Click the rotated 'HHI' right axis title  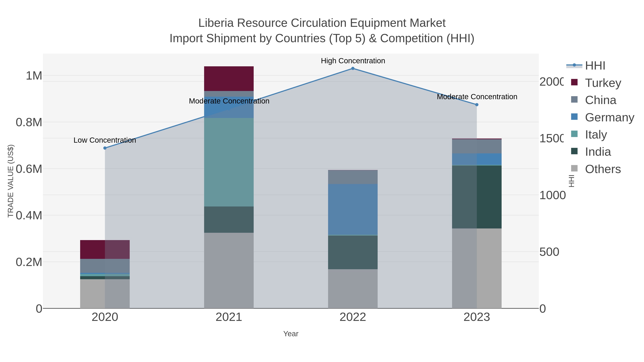point(572,181)
